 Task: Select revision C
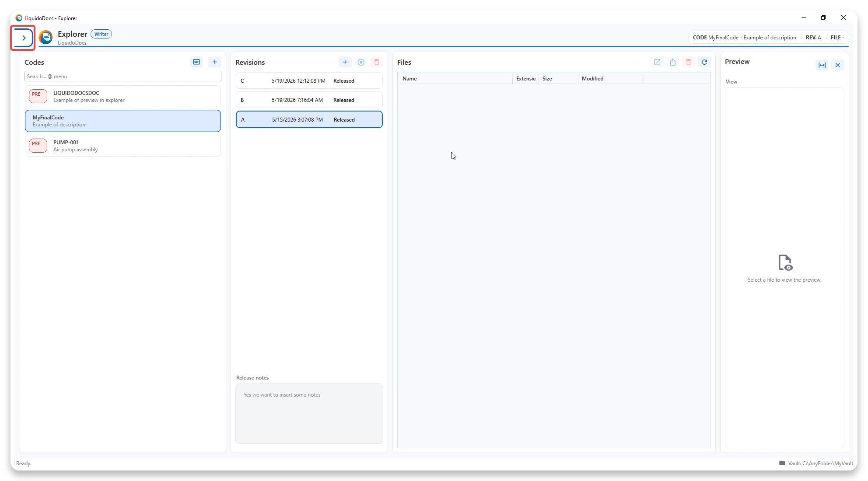tap(309, 80)
